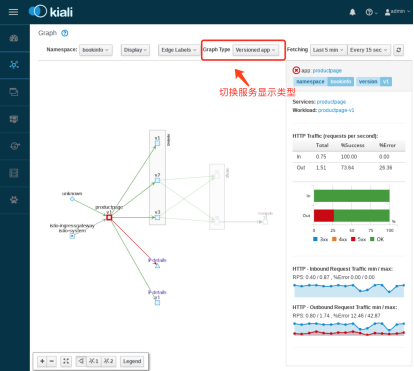Open the Distributed Tracing paw icon

point(14,200)
